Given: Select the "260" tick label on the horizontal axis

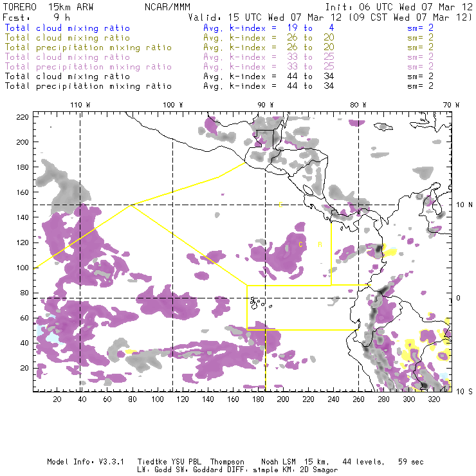Looking at the screenshot, I should [358, 399].
